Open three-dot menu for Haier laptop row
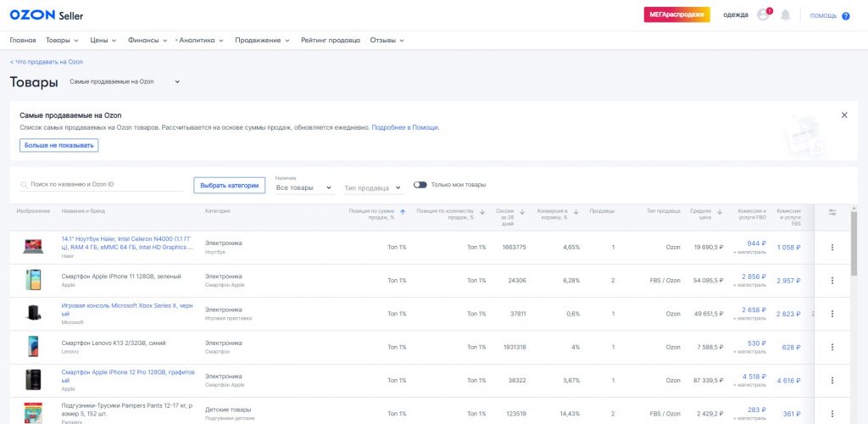This screenshot has height=424, width=868. [x=832, y=248]
